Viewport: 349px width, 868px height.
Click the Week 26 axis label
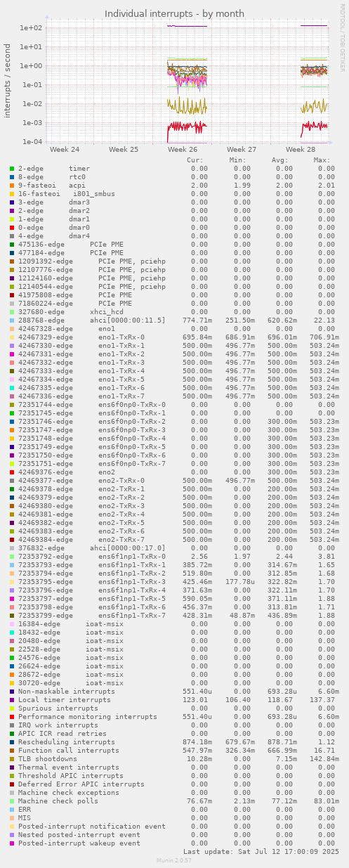click(x=183, y=150)
